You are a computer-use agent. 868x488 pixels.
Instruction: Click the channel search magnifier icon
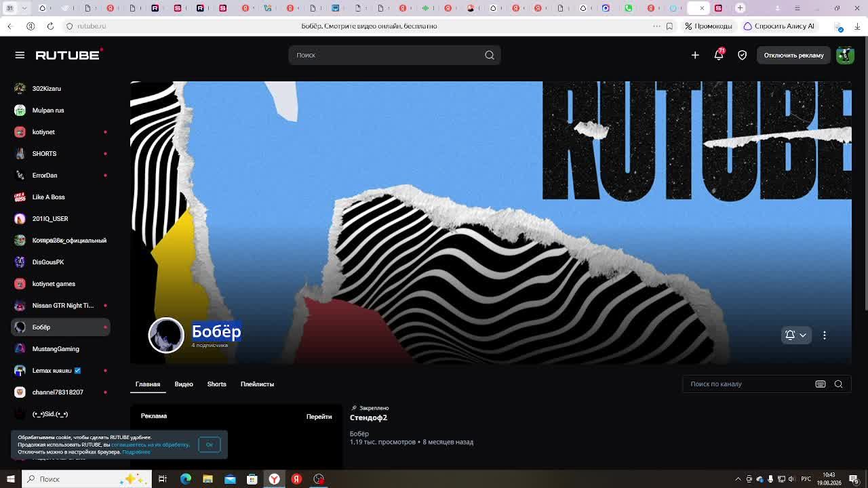(839, 384)
